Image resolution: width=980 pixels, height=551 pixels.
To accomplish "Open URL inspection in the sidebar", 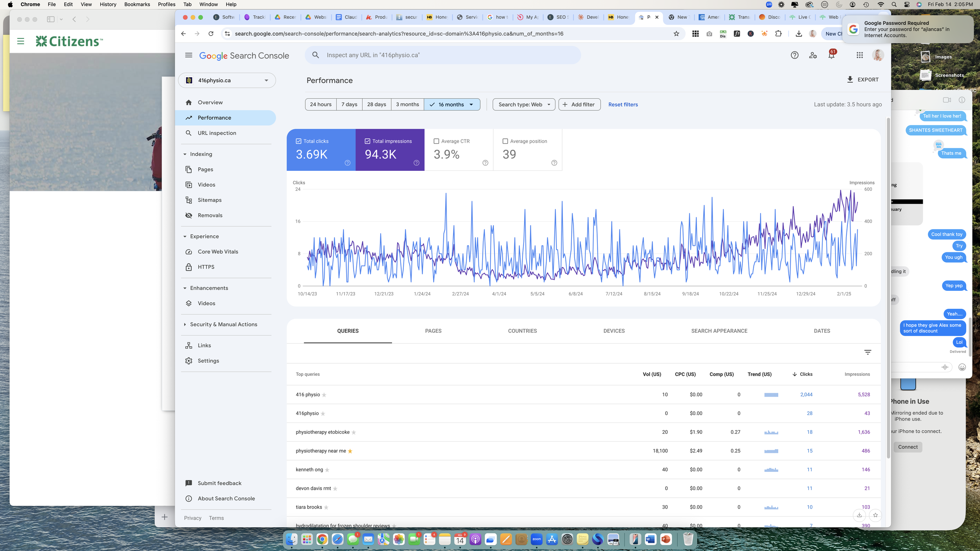I will [x=217, y=133].
